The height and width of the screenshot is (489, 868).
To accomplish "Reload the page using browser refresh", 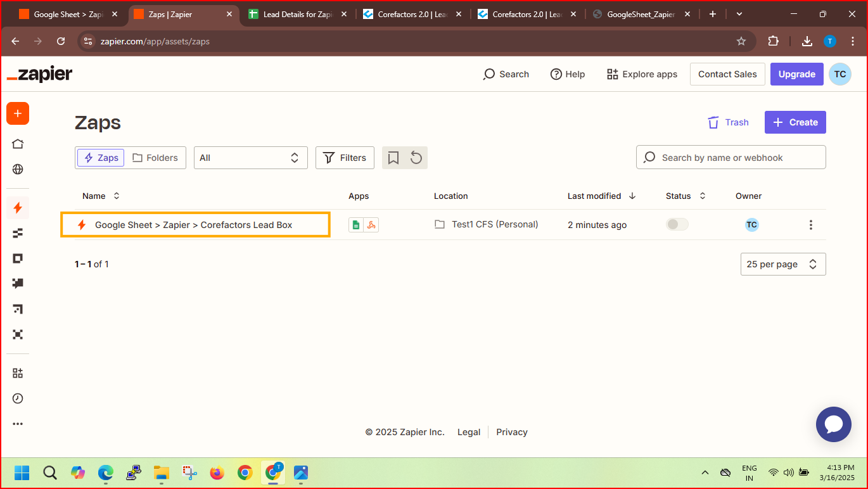I will 61,41.
